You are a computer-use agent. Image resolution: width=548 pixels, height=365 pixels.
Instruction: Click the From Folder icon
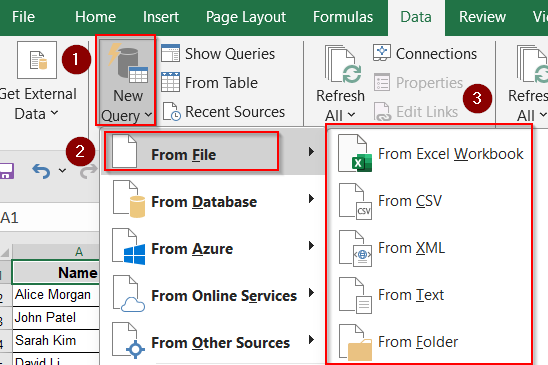[355, 342]
